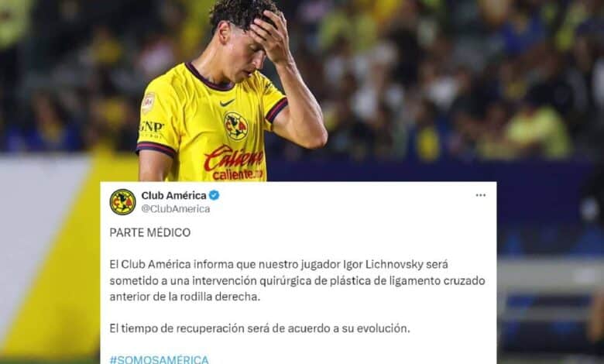
Task: Click the Club América profile avatar
Action: tap(122, 202)
